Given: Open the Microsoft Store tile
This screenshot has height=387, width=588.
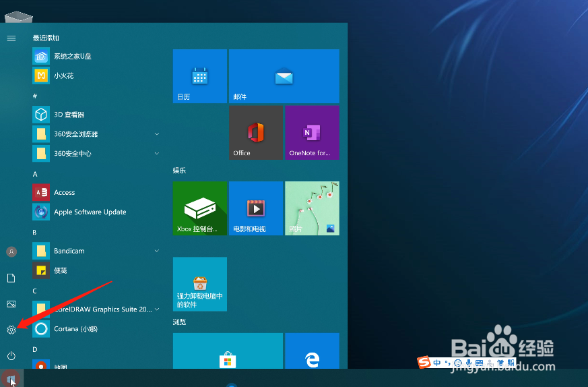Looking at the screenshot, I should click(228, 351).
